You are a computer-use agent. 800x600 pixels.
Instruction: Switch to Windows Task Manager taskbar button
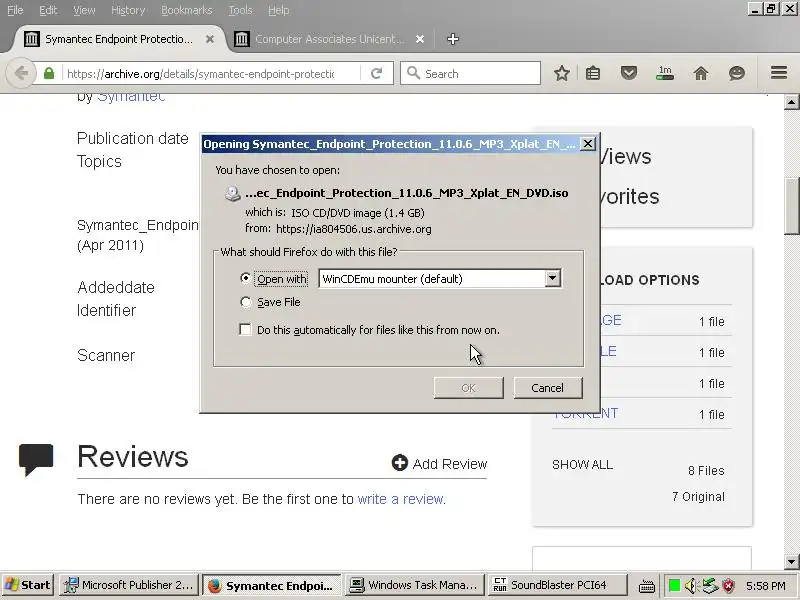pos(414,585)
